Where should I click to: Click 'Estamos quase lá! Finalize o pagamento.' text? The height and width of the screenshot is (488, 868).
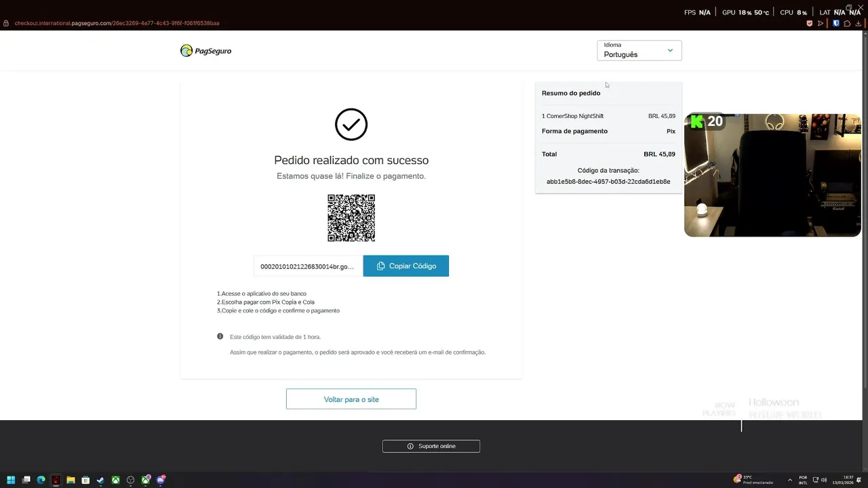click(351, 176)
